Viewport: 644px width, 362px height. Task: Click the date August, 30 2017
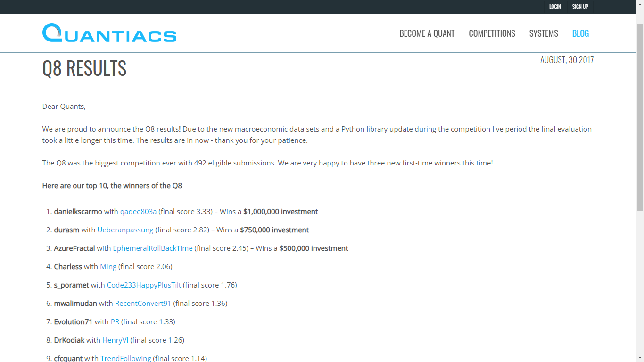(x=567, y=60)
